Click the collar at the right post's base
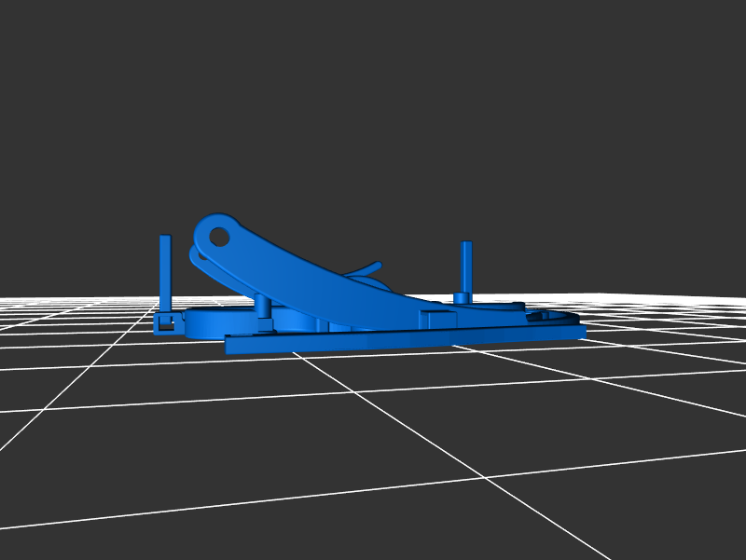The image size is (746, 560). [x=462, y=298]
